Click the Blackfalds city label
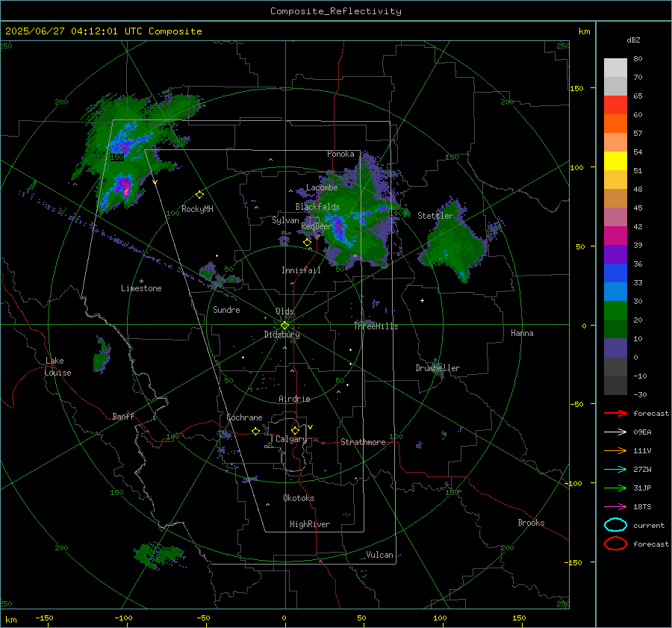This screenshot has width=672, height=628. [317, 207]
